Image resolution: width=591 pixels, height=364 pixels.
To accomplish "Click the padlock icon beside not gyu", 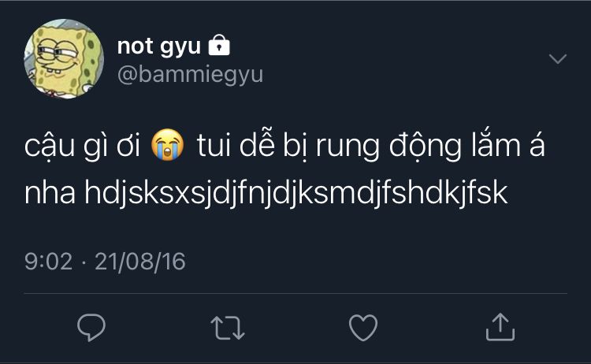I will (x=219, y=47).
